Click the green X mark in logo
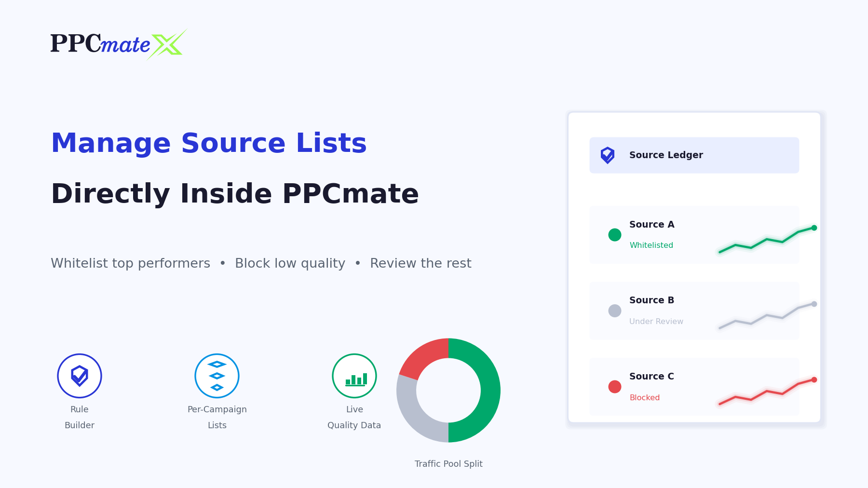 [167, 44]
